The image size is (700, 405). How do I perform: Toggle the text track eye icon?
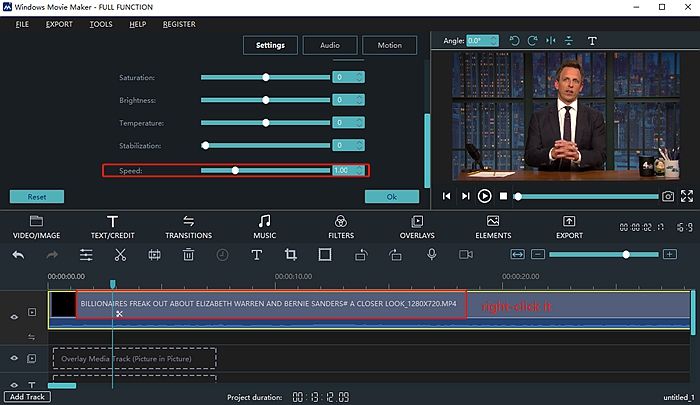14,385
